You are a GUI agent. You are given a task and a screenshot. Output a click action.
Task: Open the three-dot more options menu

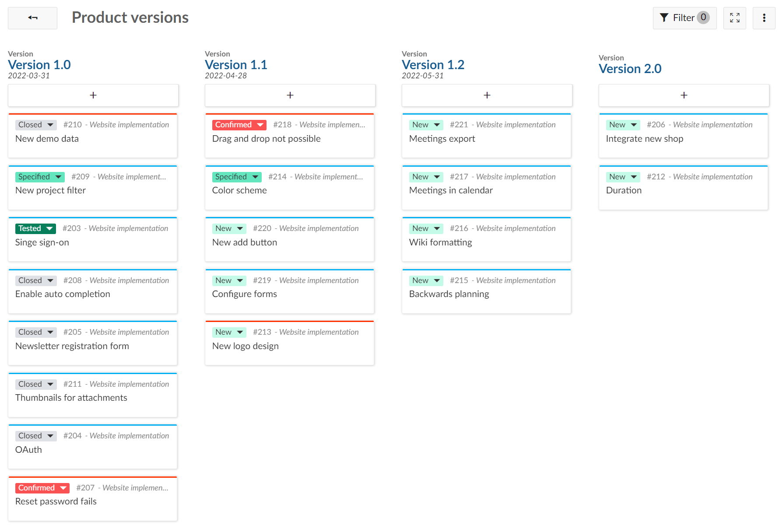(764, 18)
